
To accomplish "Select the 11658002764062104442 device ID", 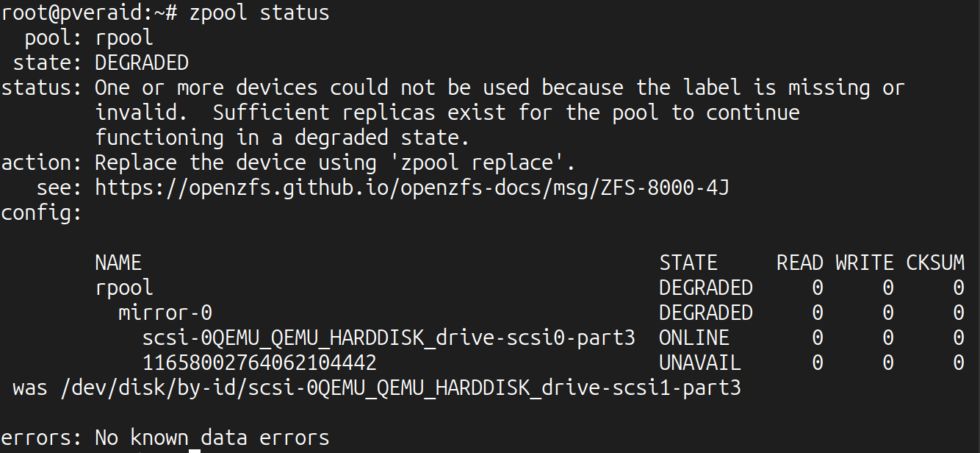I will (259, 363).
